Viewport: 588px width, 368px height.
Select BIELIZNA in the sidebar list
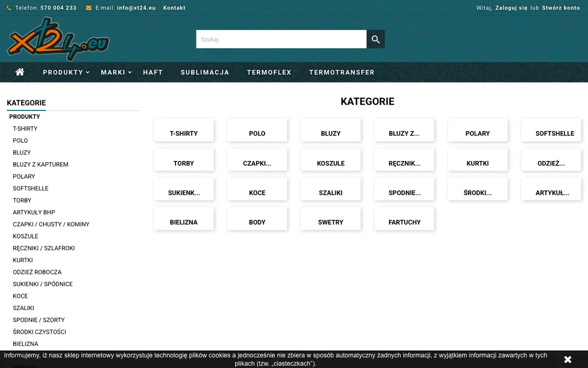[25, 344]
